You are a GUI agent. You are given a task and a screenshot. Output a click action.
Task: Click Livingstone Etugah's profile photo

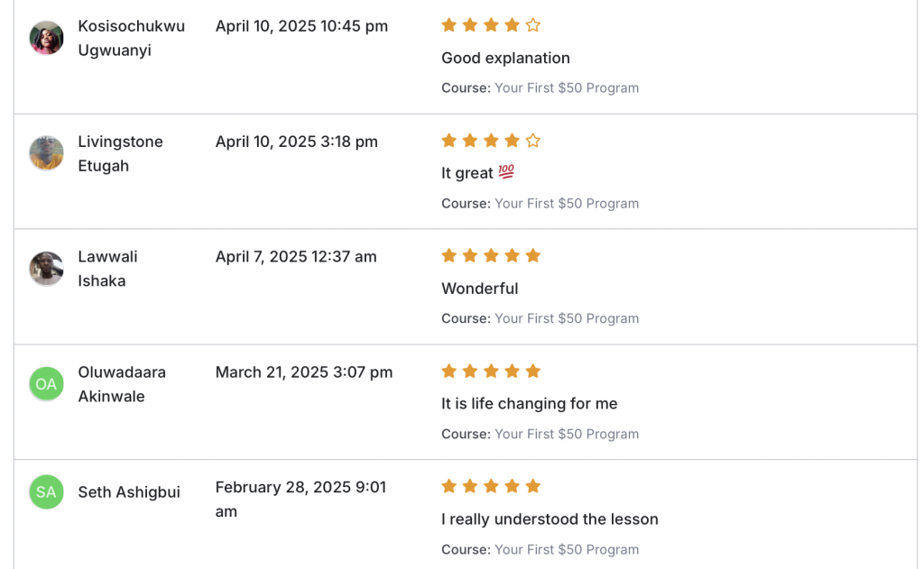pyautogui.click(x=46, y=153)
